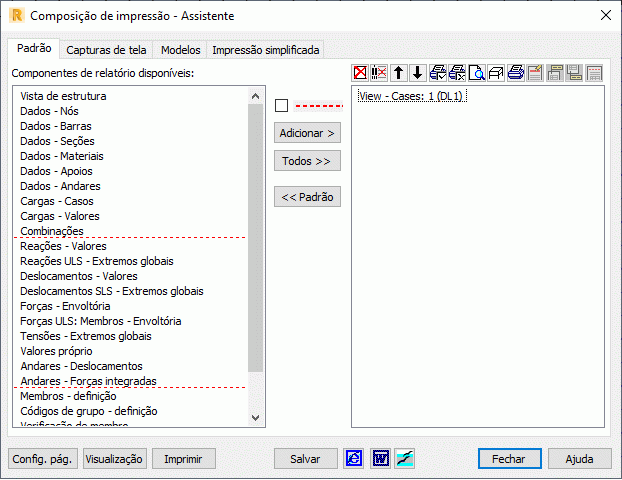Select 'Deslocamentos - Valores' component
Screen dimensions: 622x480
pos(79,276)
